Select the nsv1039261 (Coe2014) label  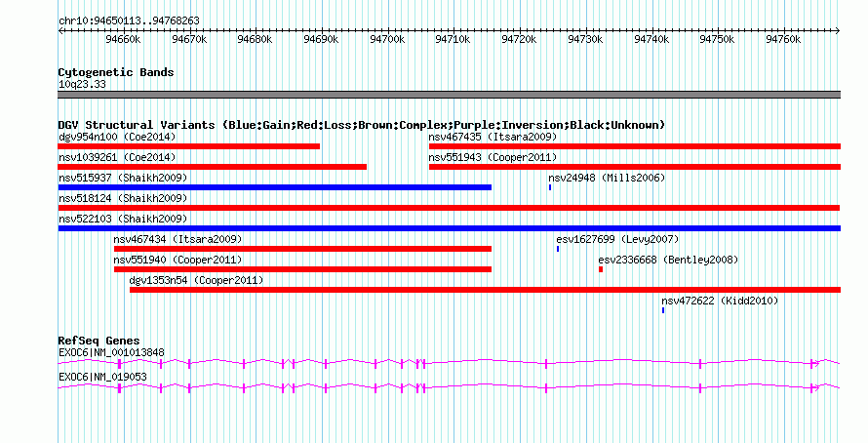pos(117,157)
